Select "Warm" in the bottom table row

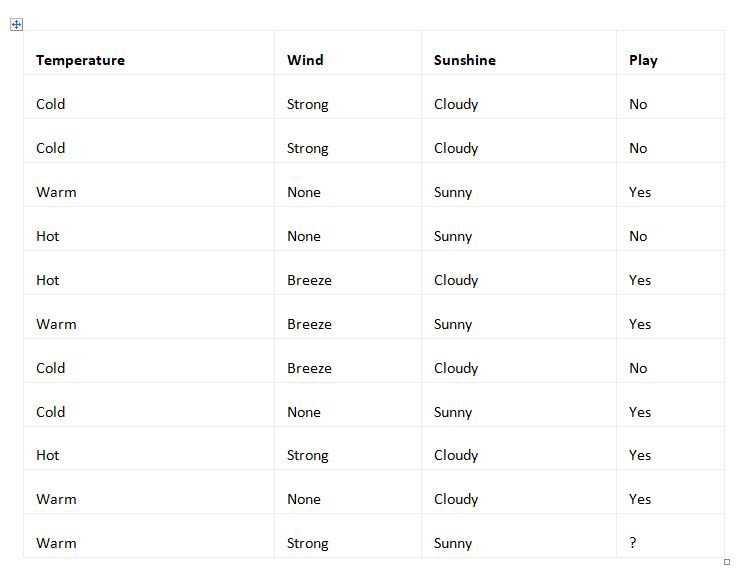tap(56, 543)
